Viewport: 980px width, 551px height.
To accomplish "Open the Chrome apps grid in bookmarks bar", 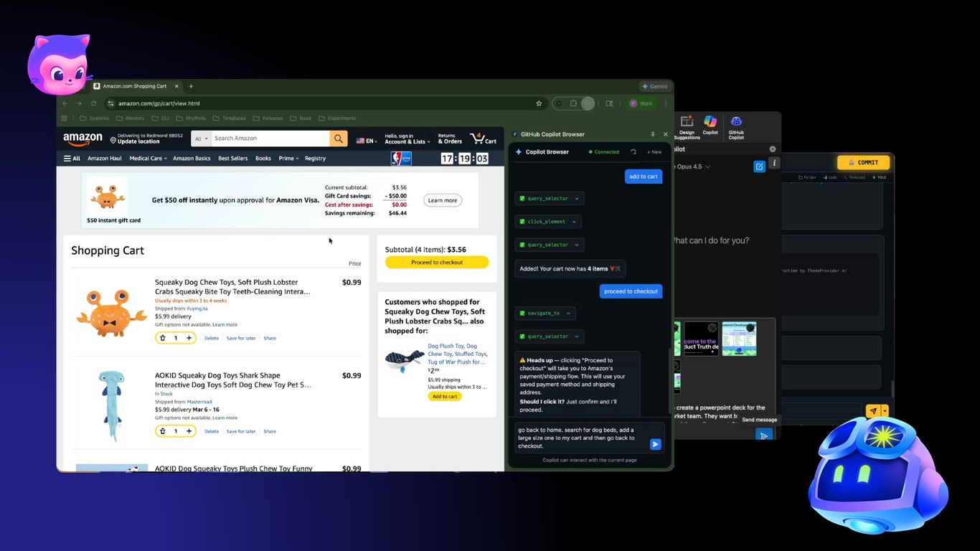I will [64, 118].
